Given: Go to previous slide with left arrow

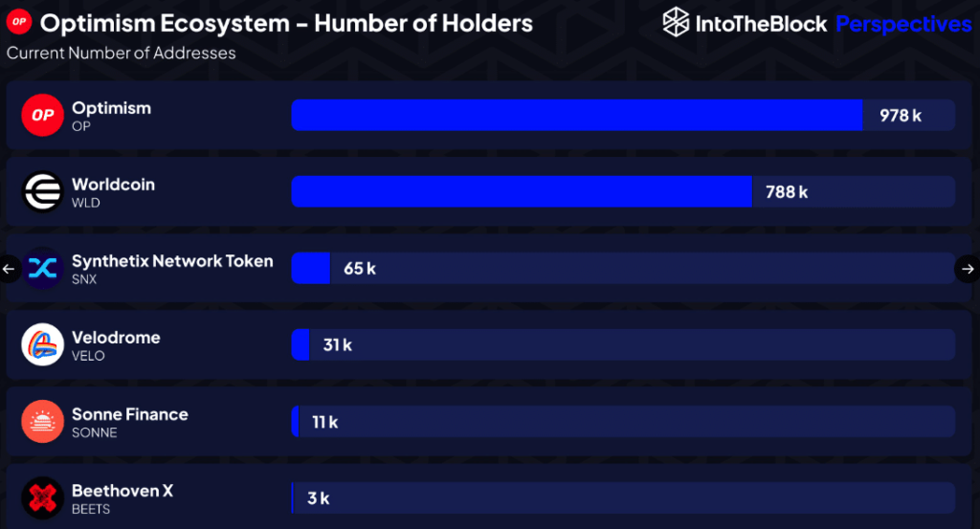Looking at the screenshot, I should coord(10,269).
